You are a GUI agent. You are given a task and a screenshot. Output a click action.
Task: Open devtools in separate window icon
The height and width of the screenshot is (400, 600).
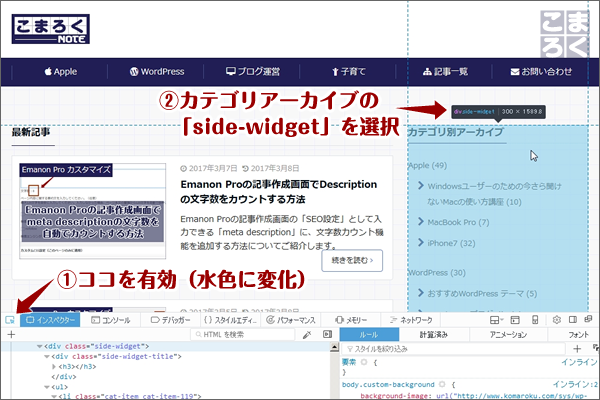[x=588, y=319]
